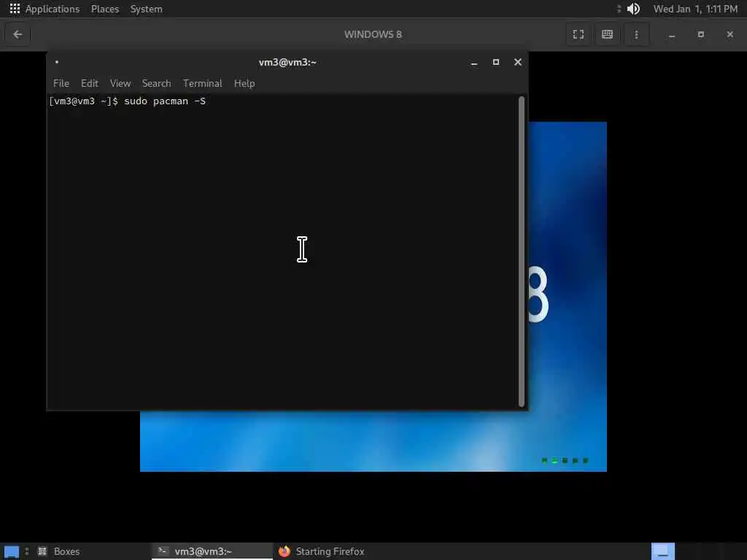747x560 pixels.
Task: Go back with the Boxes arrow button
Action: [x=18, y=34]
